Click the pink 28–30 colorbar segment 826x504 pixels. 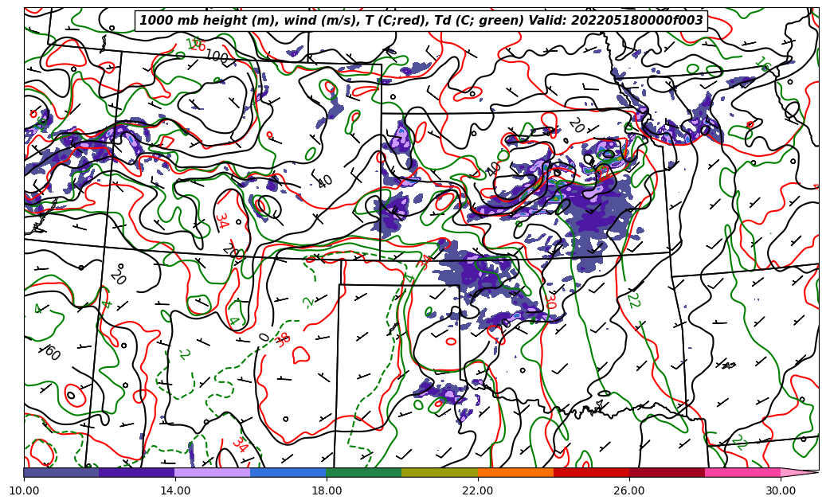(x=743, y=472)
